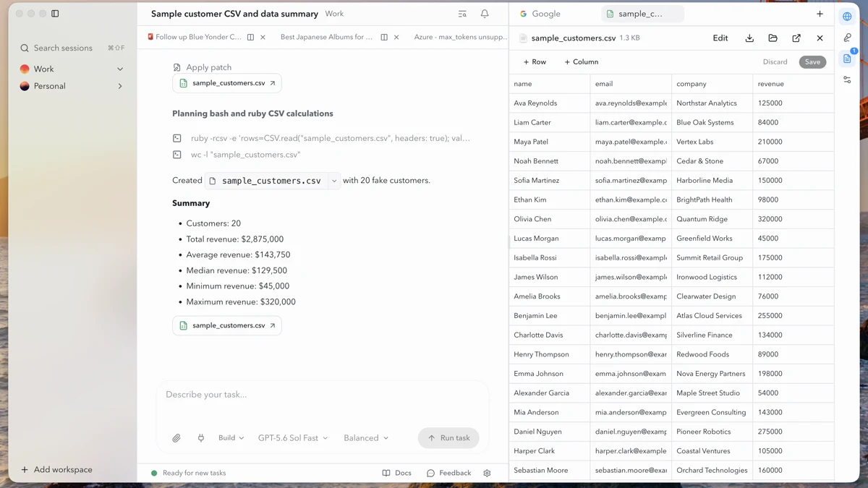Screen dimensions: 868x488
Task: Select the Ava Reynolds name cell
Action: [x=550, y=103]
